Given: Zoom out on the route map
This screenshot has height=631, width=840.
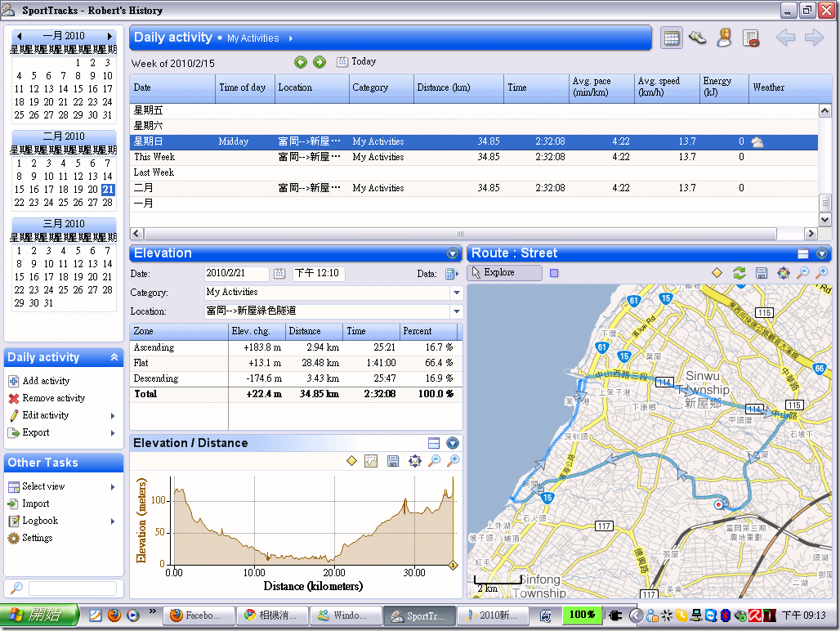Looking at the screenshot, I should (x=802, y=273).
